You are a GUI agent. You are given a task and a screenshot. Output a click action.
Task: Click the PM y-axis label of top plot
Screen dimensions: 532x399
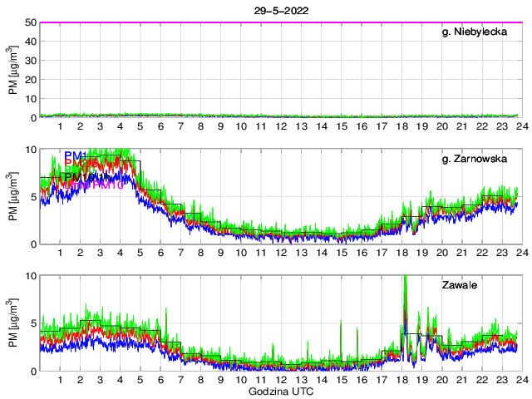coord(12,71)
